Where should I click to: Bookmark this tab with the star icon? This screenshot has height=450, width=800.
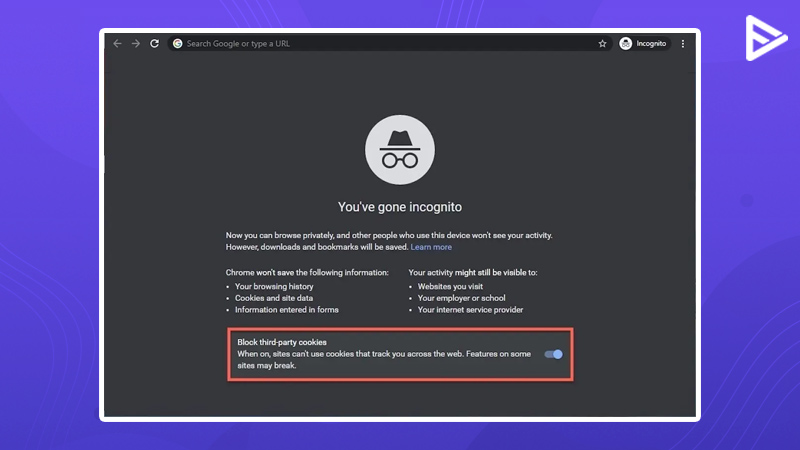[x=603, y=43]
